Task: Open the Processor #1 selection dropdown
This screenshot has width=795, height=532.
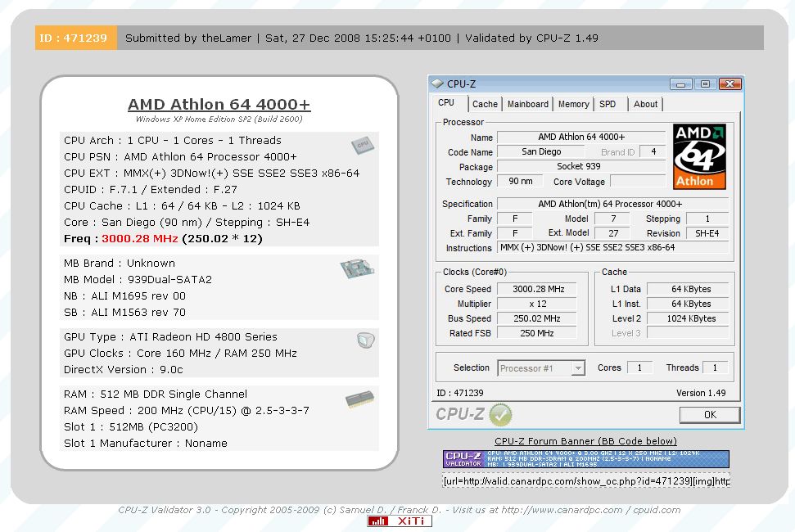Action: (541, 368)
